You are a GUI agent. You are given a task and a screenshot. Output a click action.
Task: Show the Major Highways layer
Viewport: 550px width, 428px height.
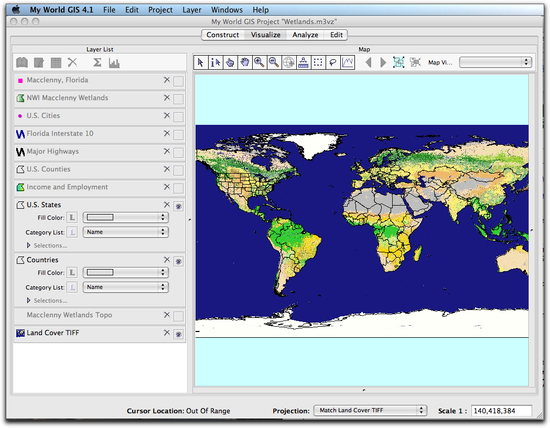[x=178, y=153]
